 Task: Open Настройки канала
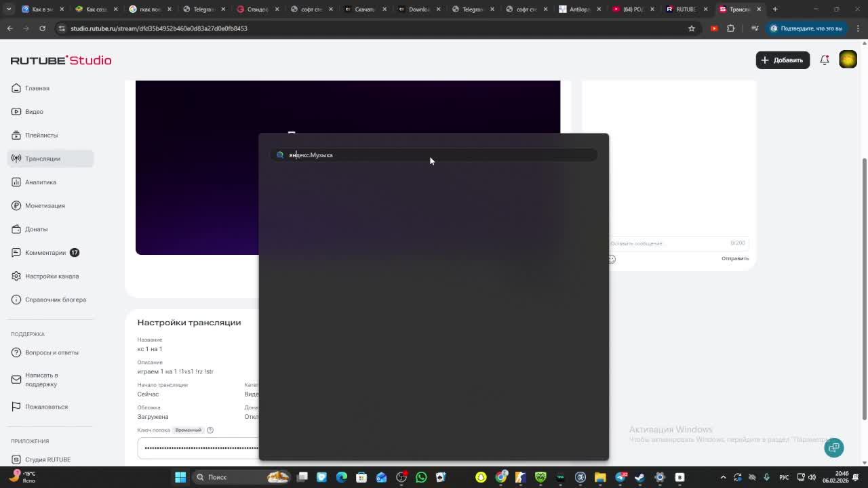click(52, 276)
